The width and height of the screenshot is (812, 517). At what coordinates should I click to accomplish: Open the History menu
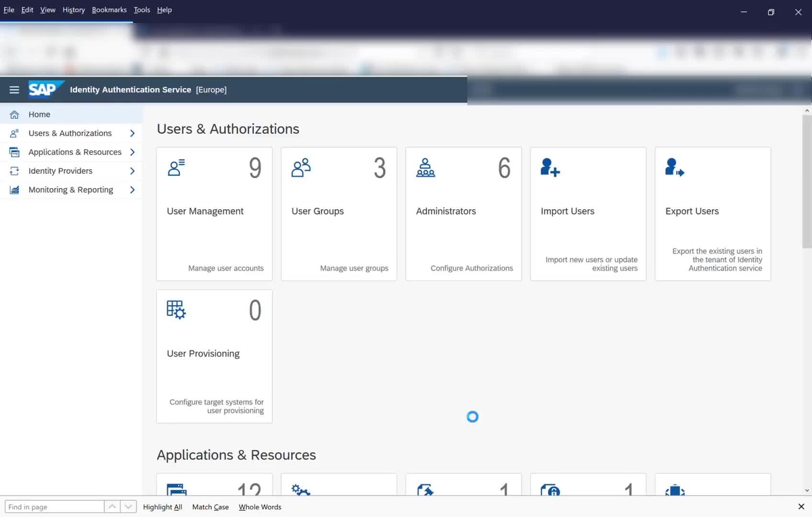[x=74, y=10]
